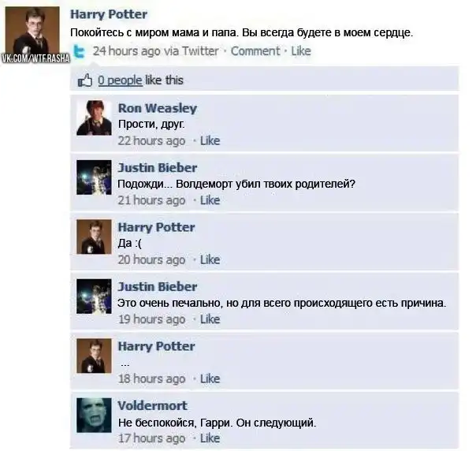Click the post author name Harry Potter
The height and width of the screenshot is (451, 476).
pyautogui.click(x=109, y=14)
